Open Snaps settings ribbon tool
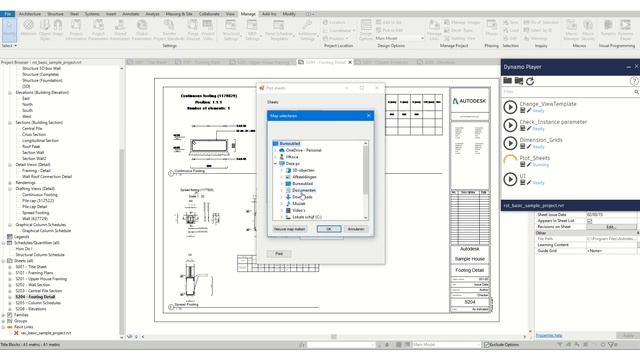 58,29
